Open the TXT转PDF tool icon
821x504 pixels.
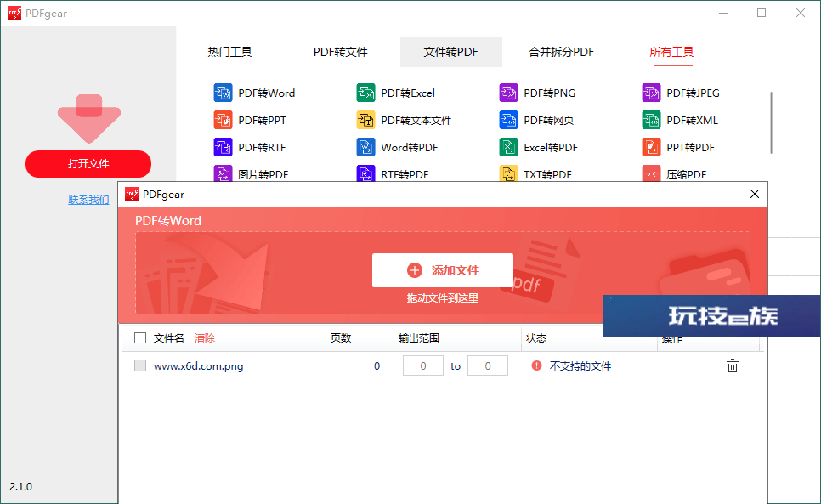click(x=508, y=173)
